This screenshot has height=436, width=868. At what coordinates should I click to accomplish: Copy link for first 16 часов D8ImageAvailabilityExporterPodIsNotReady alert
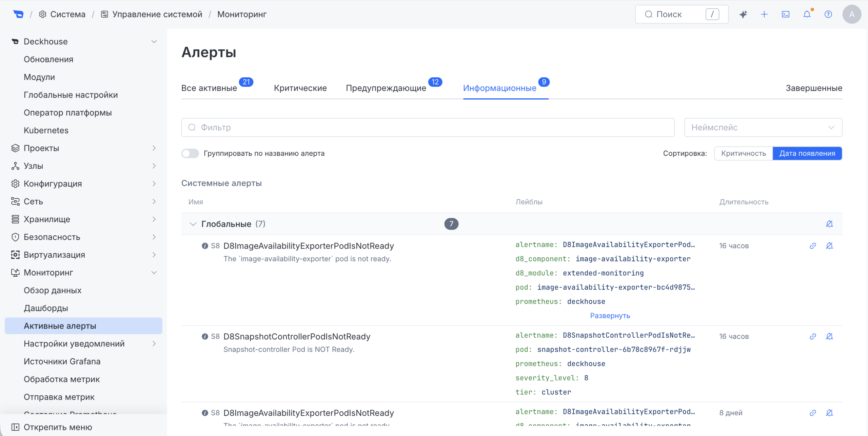click(813, 246)
